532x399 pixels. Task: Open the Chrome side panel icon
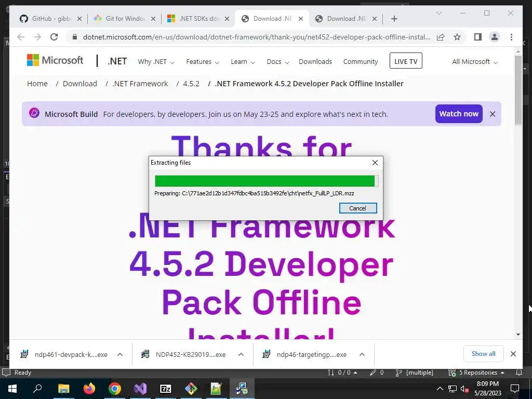(478, 37)
